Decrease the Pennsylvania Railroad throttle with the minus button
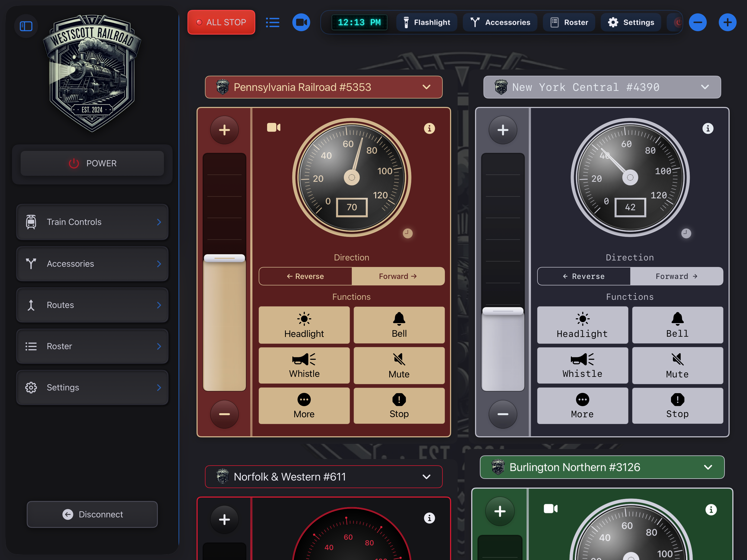Viewport: 747px width, 560px height. point(224,414)
